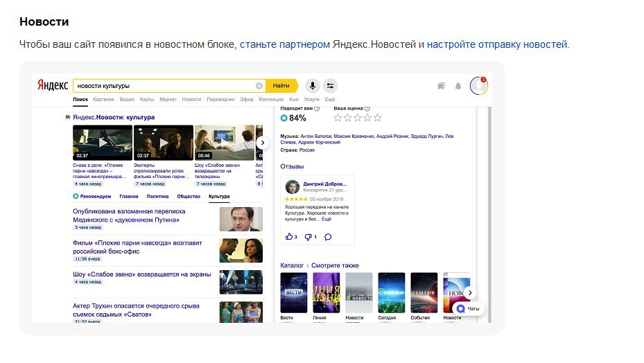Open the «Чаты» chat button
Image resolution: width=644 pixels, height=363 pixels.
[x=469, y=308]
